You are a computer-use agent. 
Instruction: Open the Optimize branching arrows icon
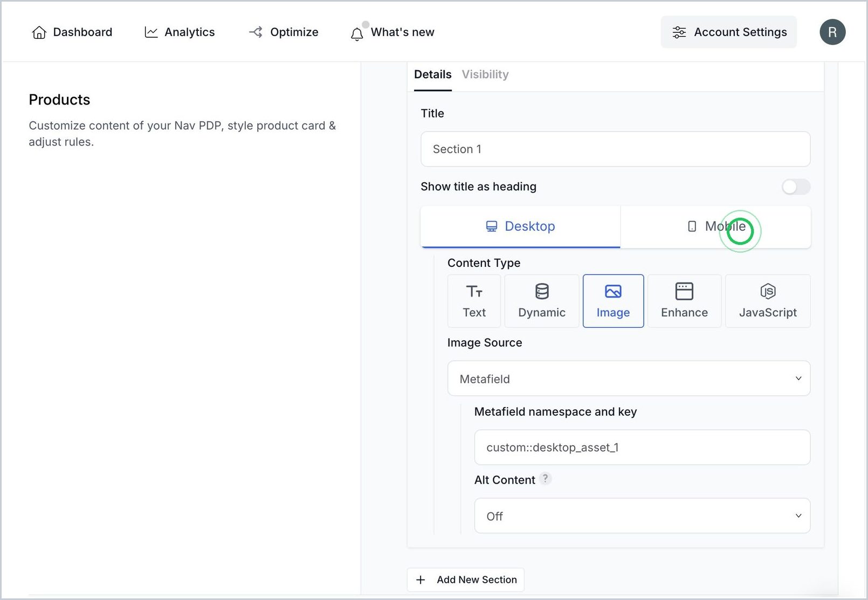pyautogui.click(x=256, y=32)
